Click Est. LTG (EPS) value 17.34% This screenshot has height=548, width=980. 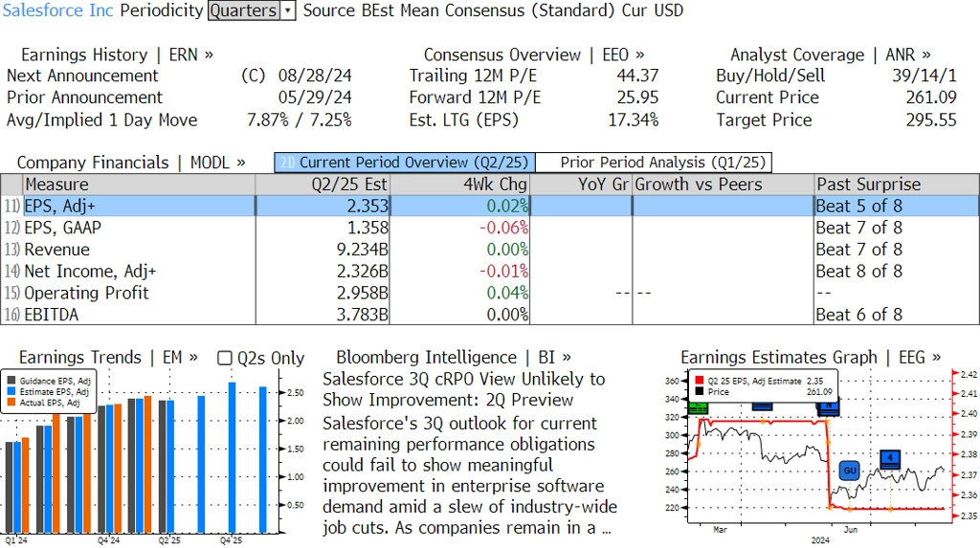point(634,120)
